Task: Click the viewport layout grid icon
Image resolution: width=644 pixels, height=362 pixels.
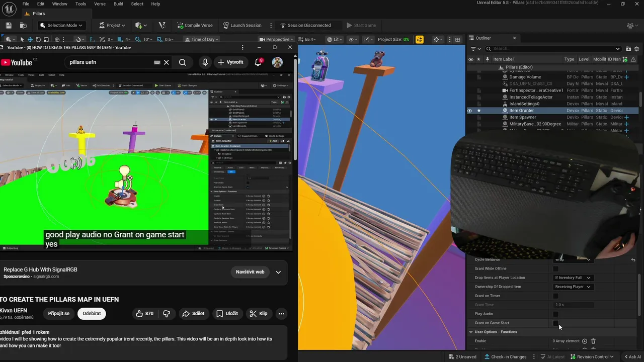Action: click(457, 39)
